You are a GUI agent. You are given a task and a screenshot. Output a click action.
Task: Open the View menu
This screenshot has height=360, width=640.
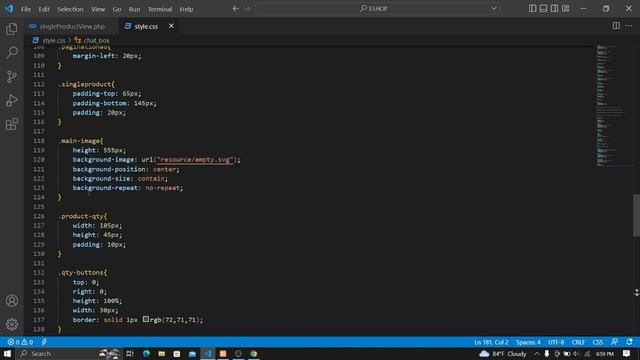98,9
